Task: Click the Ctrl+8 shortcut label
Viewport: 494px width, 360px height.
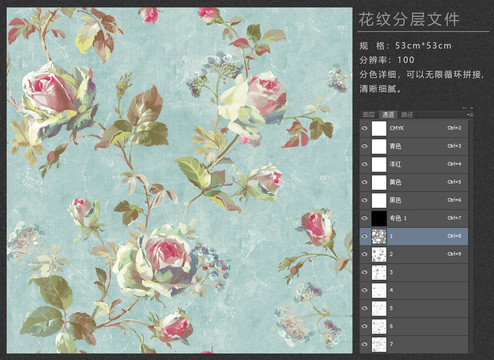Action: [x=454, y=236]
